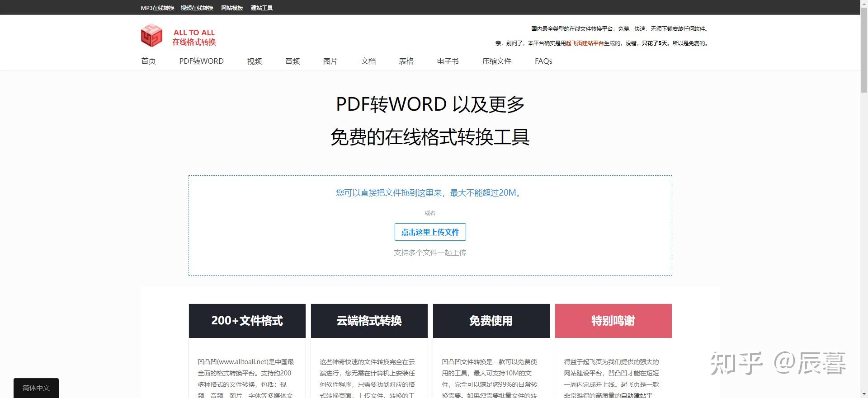Select the PDF转WORD menu item
This screenshot has width=868, height=398.
[x=201, y=61]
